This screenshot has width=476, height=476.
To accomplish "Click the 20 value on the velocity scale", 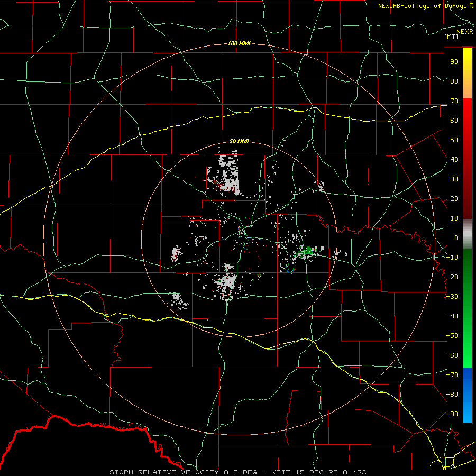I will [454, 198].
